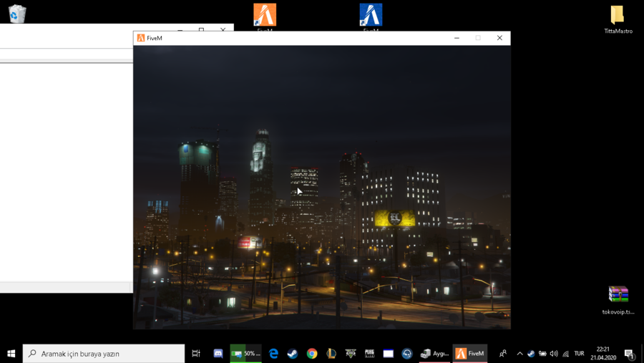Viewport: 644px width, 363px height.
Task: Open Steam from the taskbar
Action: (293, 354)
